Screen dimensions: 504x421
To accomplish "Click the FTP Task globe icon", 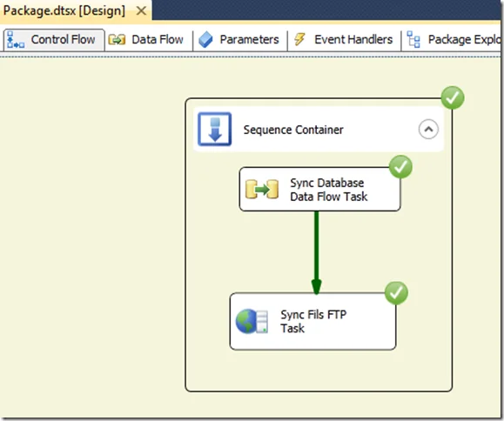I will pos(252,321).
